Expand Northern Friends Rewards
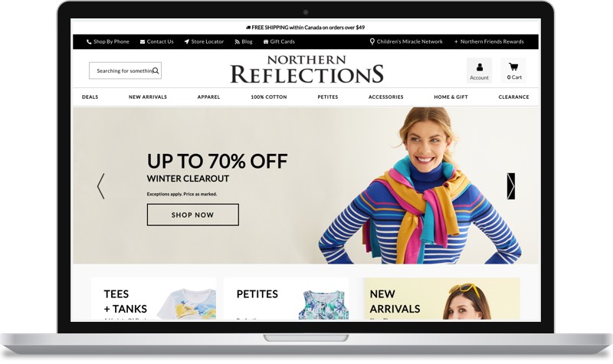 point(489,41)
